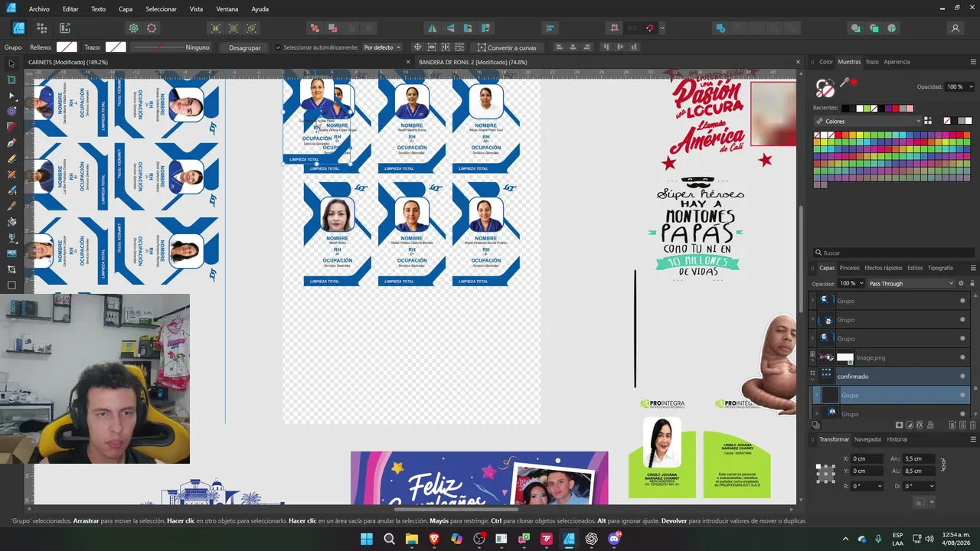Toggle visibility of the confirmado layer
Image resolution: width=980 pixels, height=551 pixels.
pyautogui.click(x=962, y=376)
